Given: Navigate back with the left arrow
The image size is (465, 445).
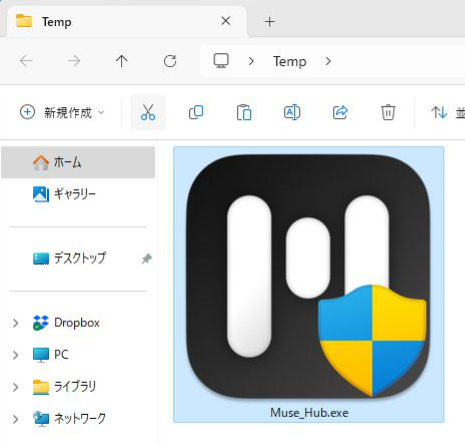Looking at the screenshot, I should (x=26, y=61).
